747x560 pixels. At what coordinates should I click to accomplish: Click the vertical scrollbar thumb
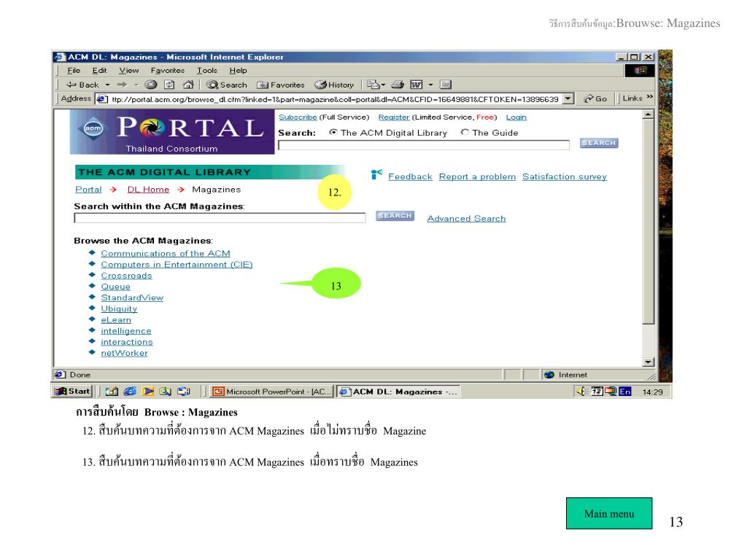click(648, 222)
